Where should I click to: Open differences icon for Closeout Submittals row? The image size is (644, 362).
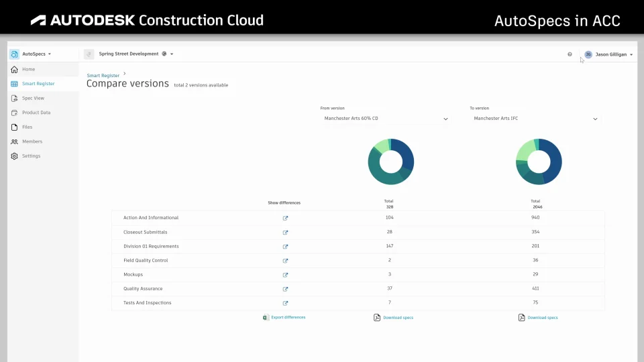pos(285,233)
